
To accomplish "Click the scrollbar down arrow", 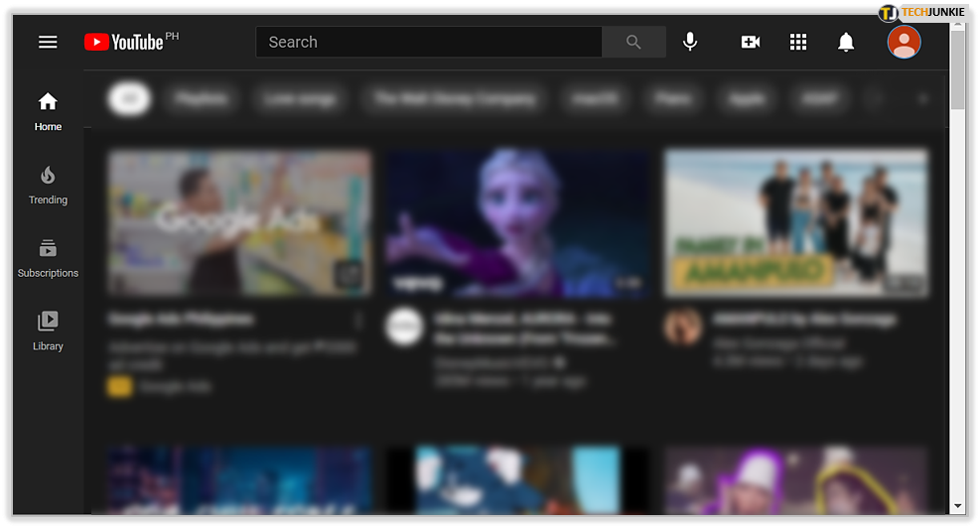I will click(957, 506).
